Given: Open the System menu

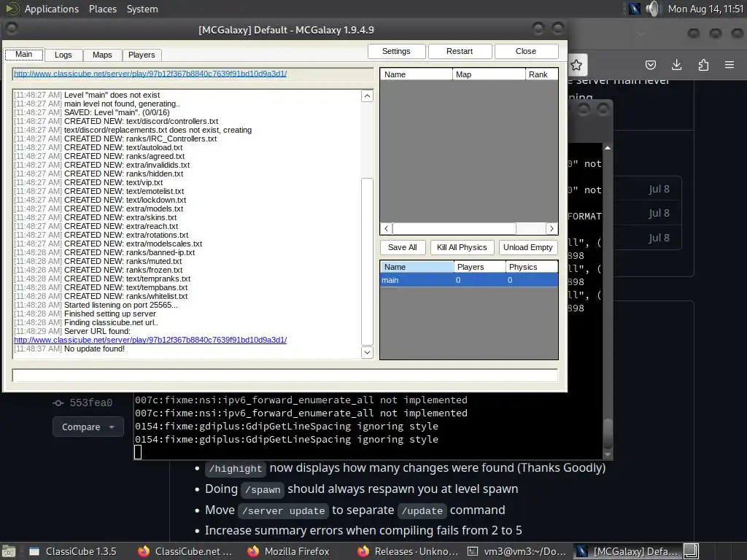Looking at the screenshot, I should pyautogui.click(x=142, y=9).
